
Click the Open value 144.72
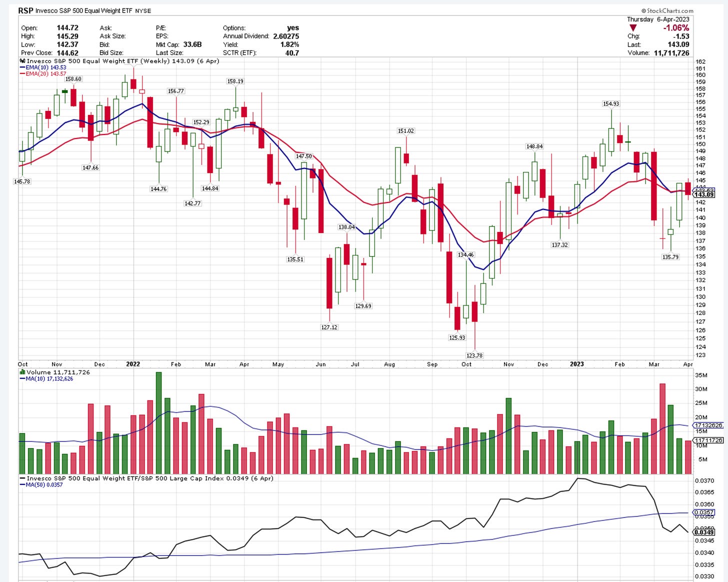tap(67, 28)
